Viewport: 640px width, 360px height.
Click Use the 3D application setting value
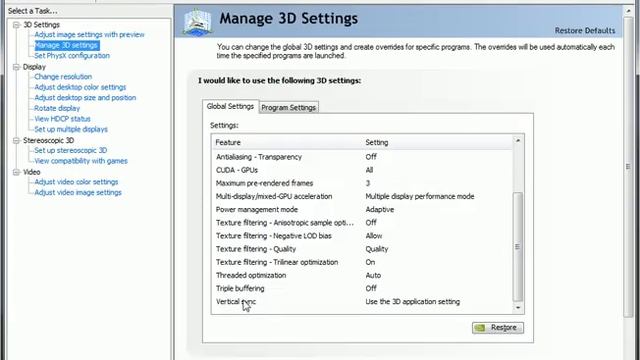point(413,302)
